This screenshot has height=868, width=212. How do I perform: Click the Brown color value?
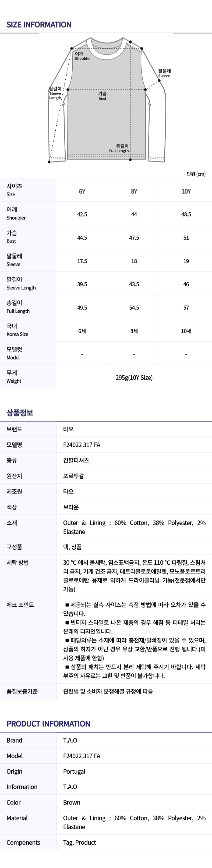(x=72, y=802)
